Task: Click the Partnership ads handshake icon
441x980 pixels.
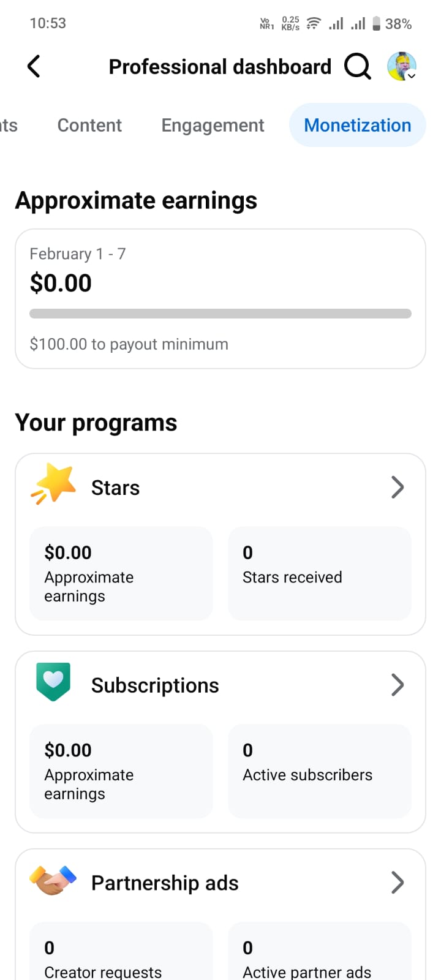Action: pyautogui.click(x=53, y=881)
